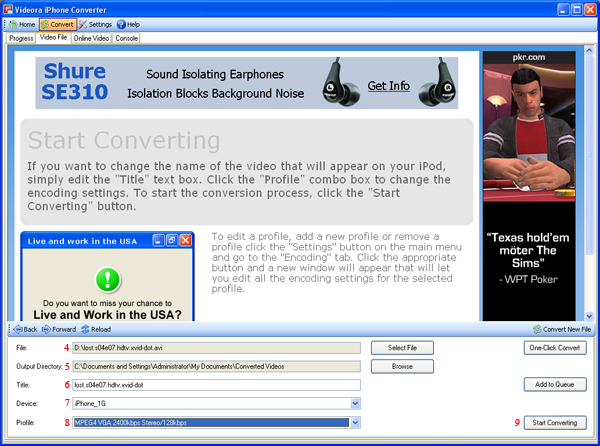Close the Videora iPhone Converter window

click(x=590, y=10)
